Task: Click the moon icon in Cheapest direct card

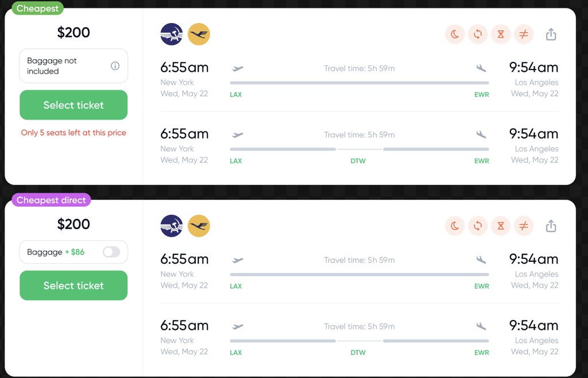Action: [x=455, y=226]
